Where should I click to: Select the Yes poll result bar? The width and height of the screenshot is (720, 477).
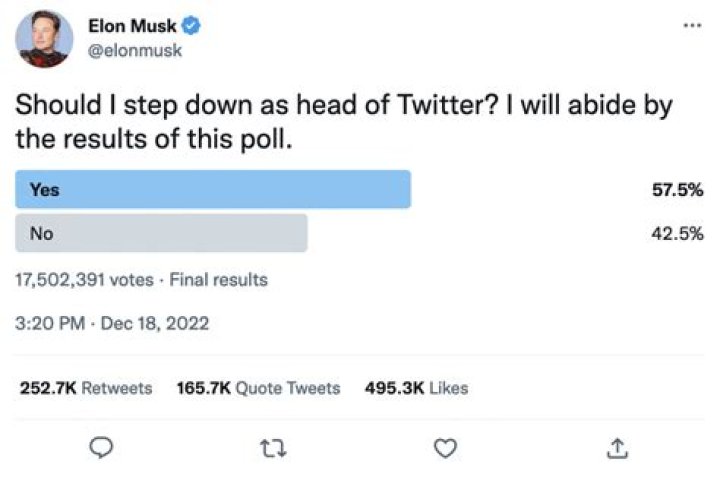tap(212, 189)
